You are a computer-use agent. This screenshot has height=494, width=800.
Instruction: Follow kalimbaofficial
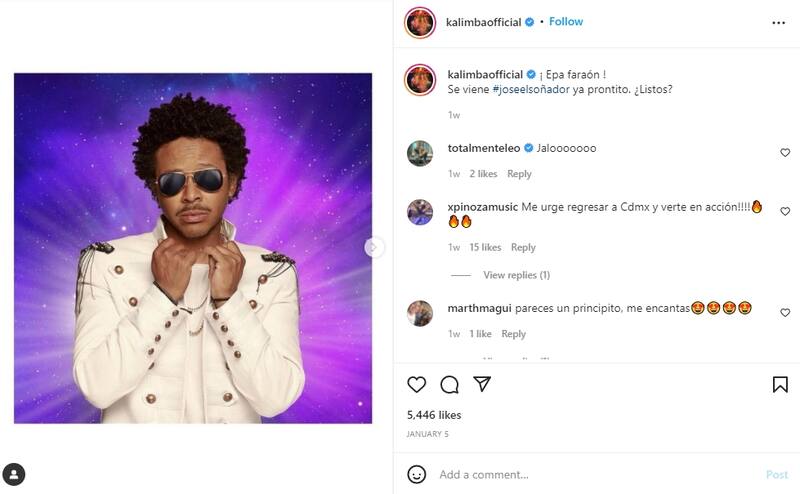(x=566, y=22)
